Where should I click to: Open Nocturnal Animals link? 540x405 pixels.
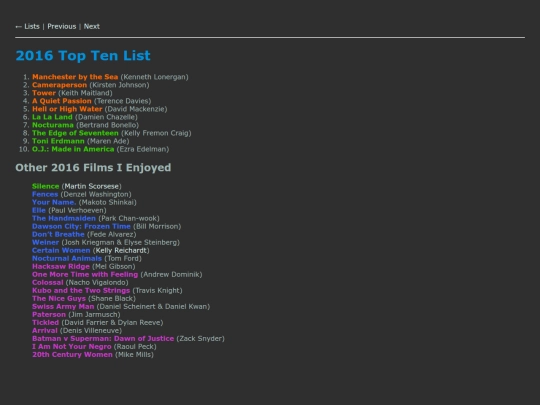pos(67,258)
